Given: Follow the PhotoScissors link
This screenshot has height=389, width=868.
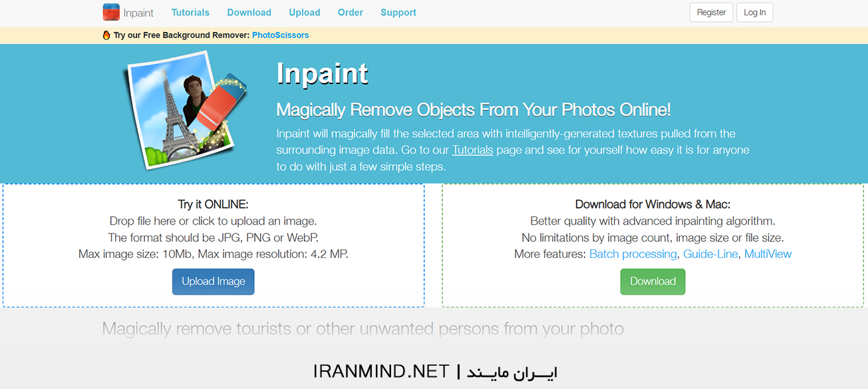Looking at the screenshot, I should coord(280,35).
